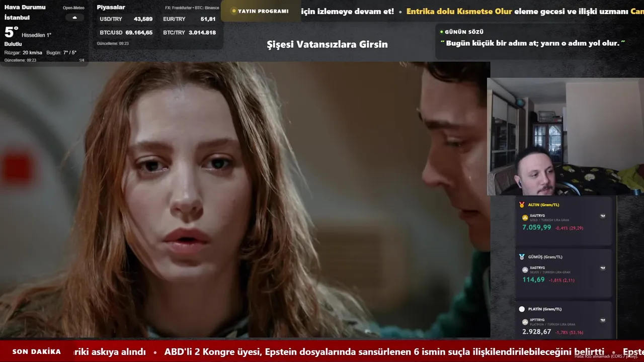
Task: Click the XAUTRYG gold coin icon
Action: (525, 218)
